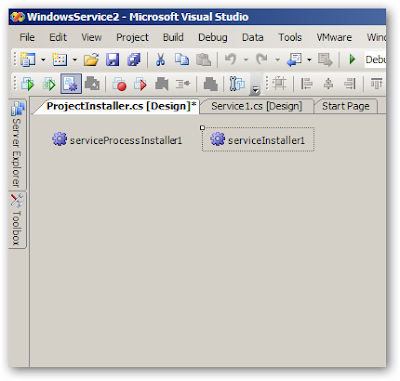Expand the Navigate Backward dropdown arrow
The image size is (400, 381).
[x=309, y=60]
